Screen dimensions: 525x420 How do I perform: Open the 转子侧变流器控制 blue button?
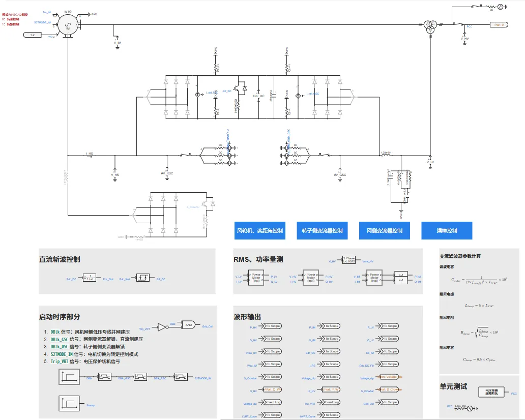point(322,230)
